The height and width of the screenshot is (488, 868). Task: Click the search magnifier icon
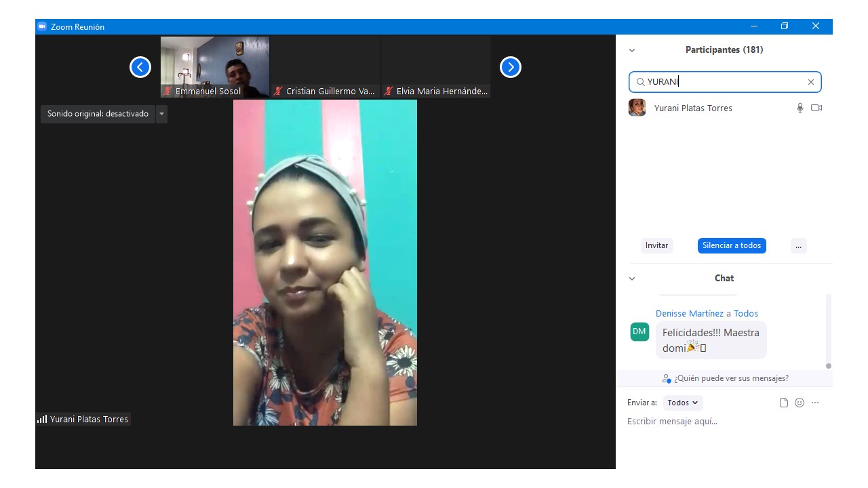640,82
